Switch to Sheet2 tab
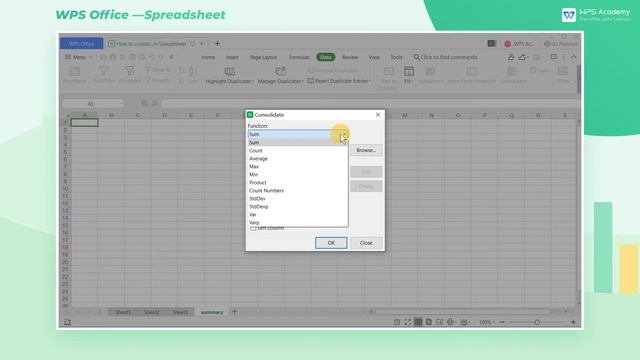The width and height of the screenshot is (640, 360). coord(151,312)
